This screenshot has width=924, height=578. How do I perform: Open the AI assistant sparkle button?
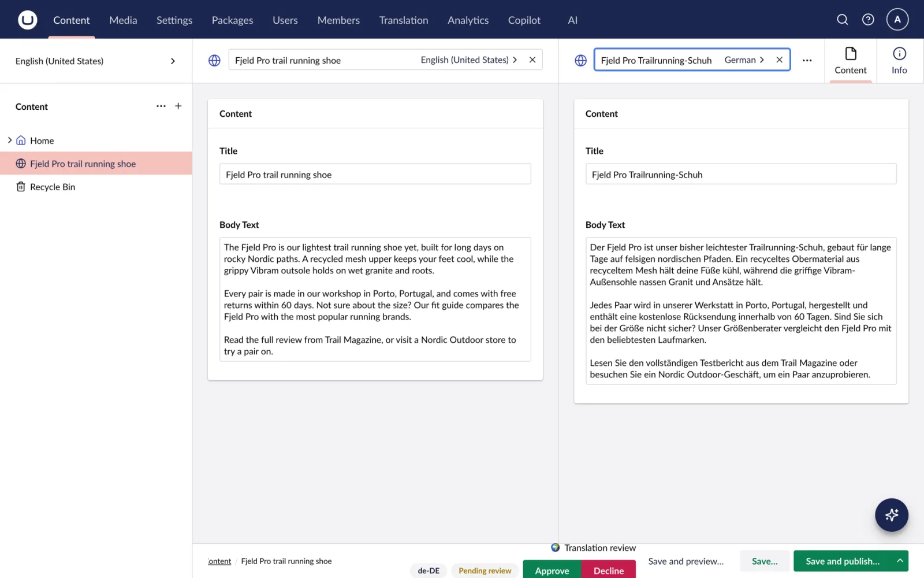892,514
